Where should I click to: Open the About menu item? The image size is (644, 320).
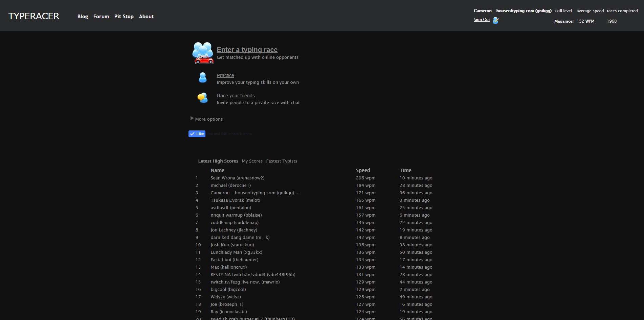pos(146,17)
